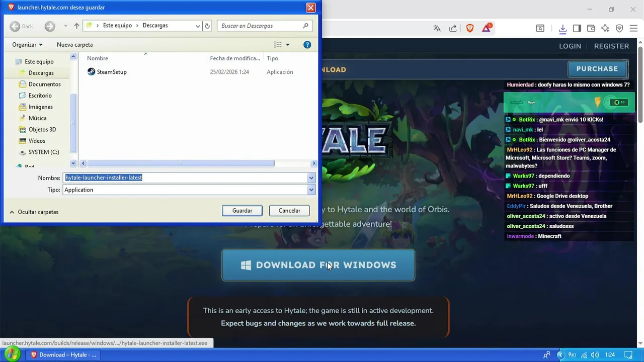Viewport: 644px width, 362px height.
Task: Click Este equipo in address breadcrumb
Action: pos(117,26)
